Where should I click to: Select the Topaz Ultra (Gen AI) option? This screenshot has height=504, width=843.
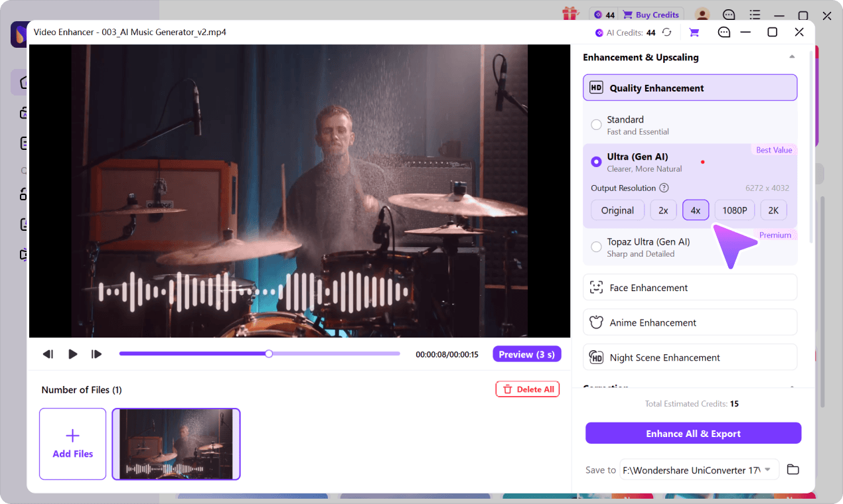pyautogui.click(x=596, y=247)
